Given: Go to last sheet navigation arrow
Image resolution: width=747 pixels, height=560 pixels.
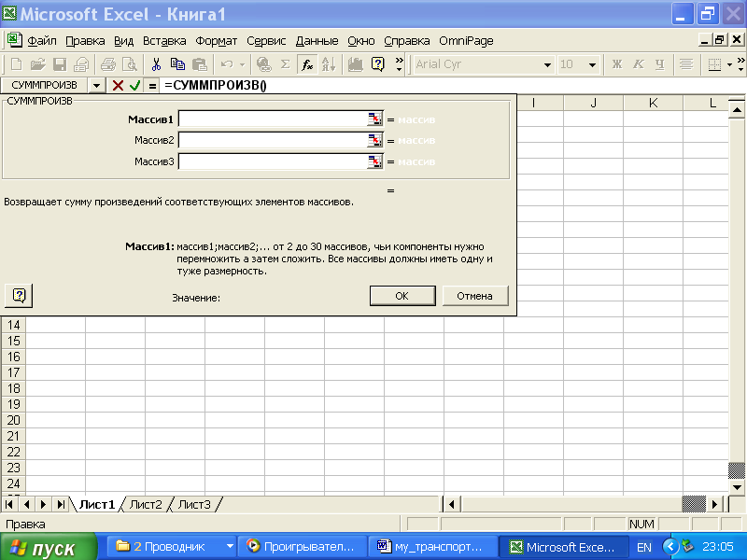Looking at the screenshot, I should [61, 504].
